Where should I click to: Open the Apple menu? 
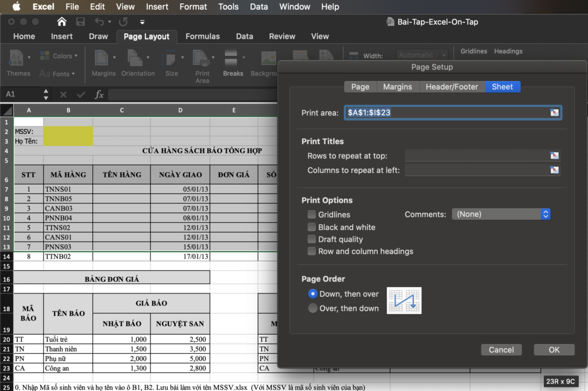click(16, 6)
